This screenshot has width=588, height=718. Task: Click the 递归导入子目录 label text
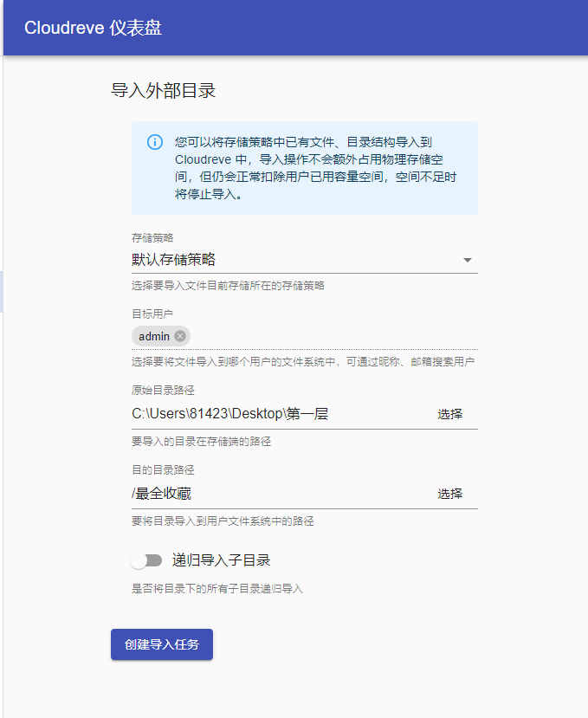point(221,560)
